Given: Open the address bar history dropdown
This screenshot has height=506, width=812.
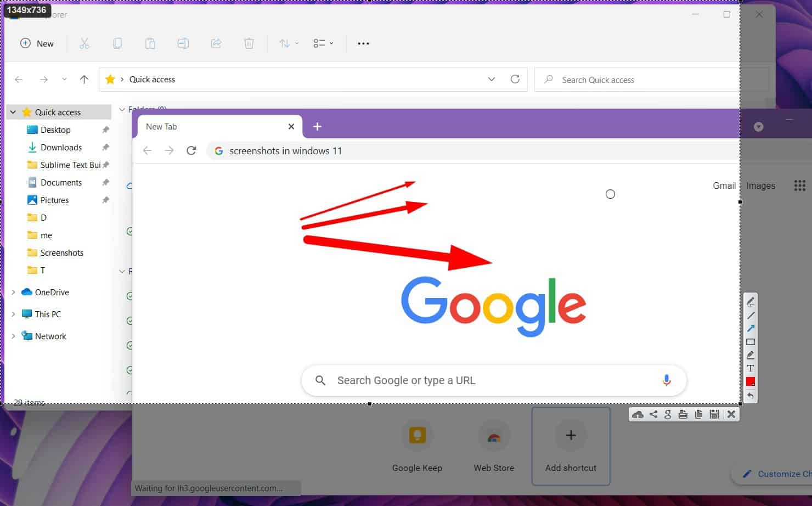Looking at the screenshot, I should (x=492, y=80).
